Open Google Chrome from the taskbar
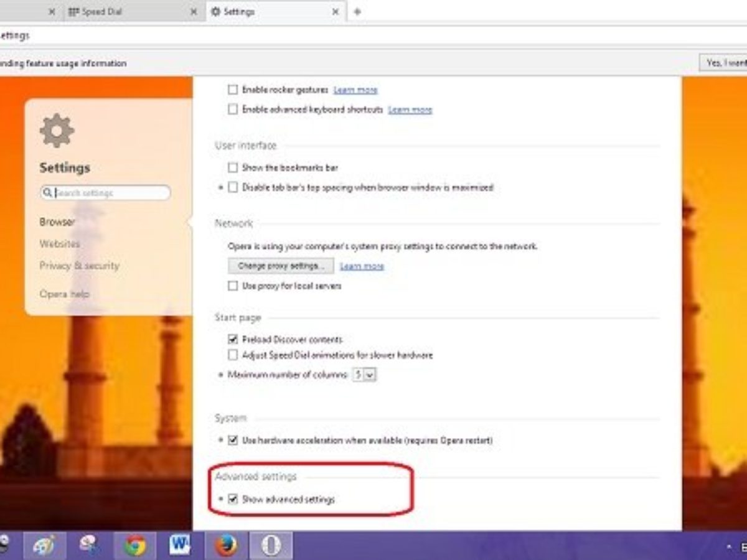Image resolution: width=747 pixels, height=560 pixels. point(135,546)
